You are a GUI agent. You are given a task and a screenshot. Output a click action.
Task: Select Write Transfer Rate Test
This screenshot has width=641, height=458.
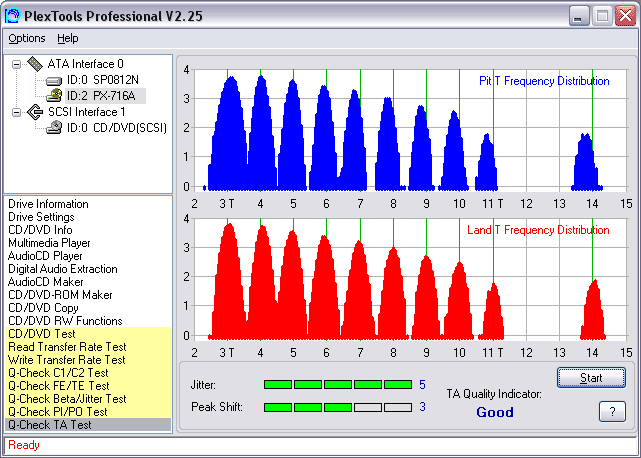click(87, 360)
